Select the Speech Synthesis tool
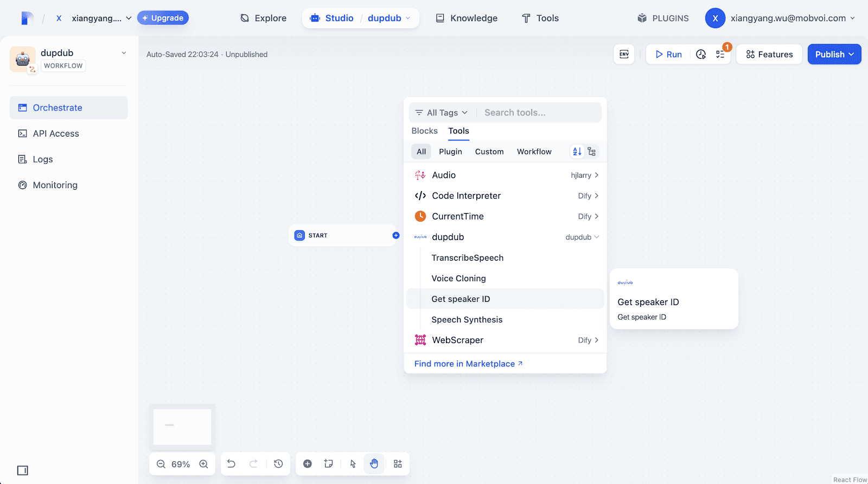This screenshot has height=484, width=868. click(x=467, y=320)
